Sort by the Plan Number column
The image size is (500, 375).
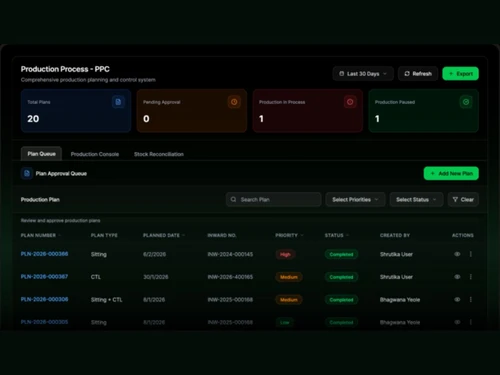(41, 235)
